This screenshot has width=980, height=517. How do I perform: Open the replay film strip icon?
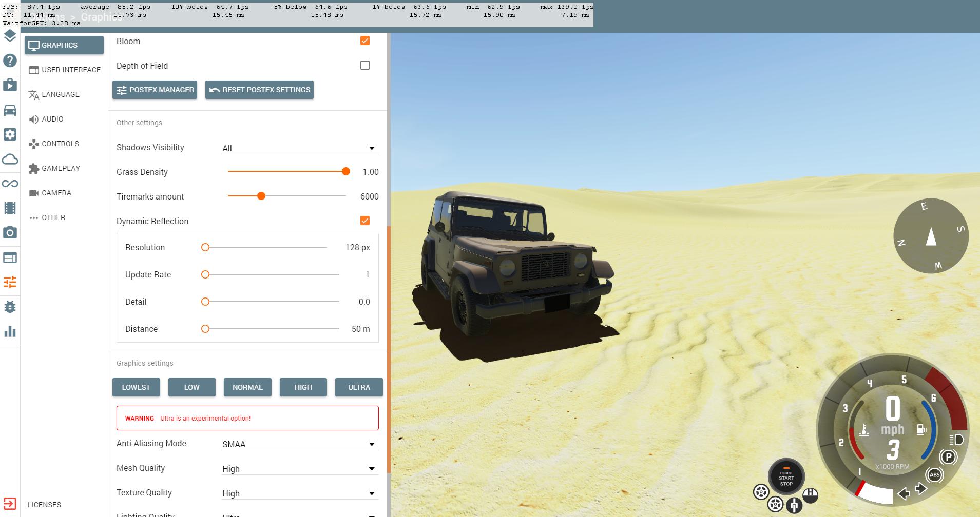(10, 208)
